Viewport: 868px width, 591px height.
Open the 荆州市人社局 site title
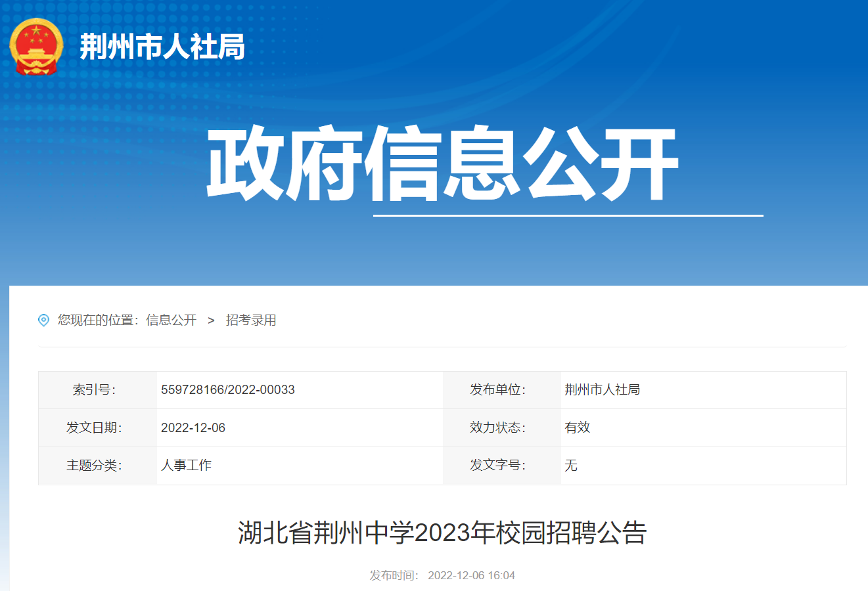pyautogui.click(x=162, y=47)
